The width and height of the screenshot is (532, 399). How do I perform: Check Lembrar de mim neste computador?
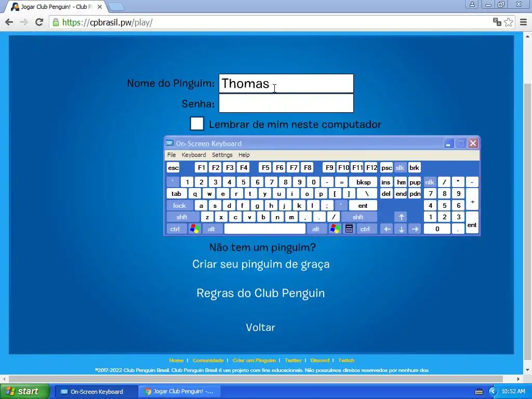coord(197,124)
